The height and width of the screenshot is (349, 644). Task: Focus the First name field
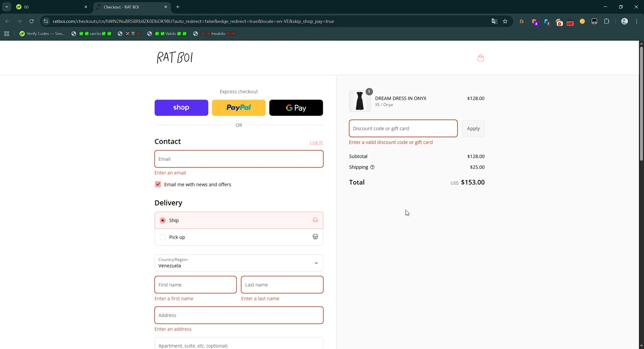[x=195, y=285]
